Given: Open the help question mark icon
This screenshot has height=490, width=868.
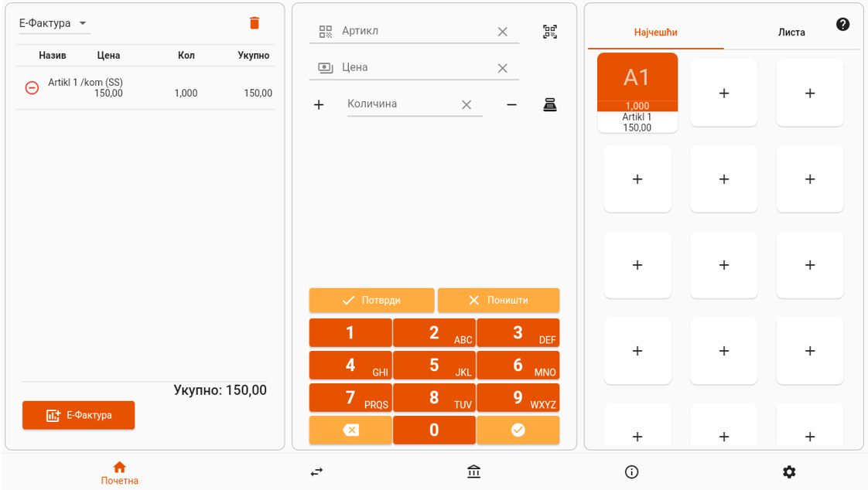Looking at the screenshot, I should pyautogui.click(x=842, y=25).
